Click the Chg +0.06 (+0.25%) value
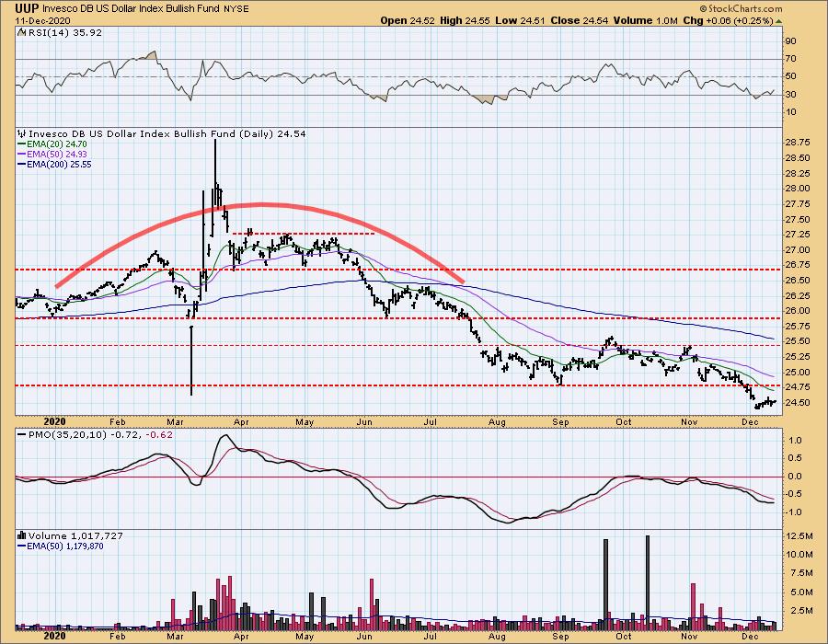Screen dimensions: 828x644 [x=728, y=20]
